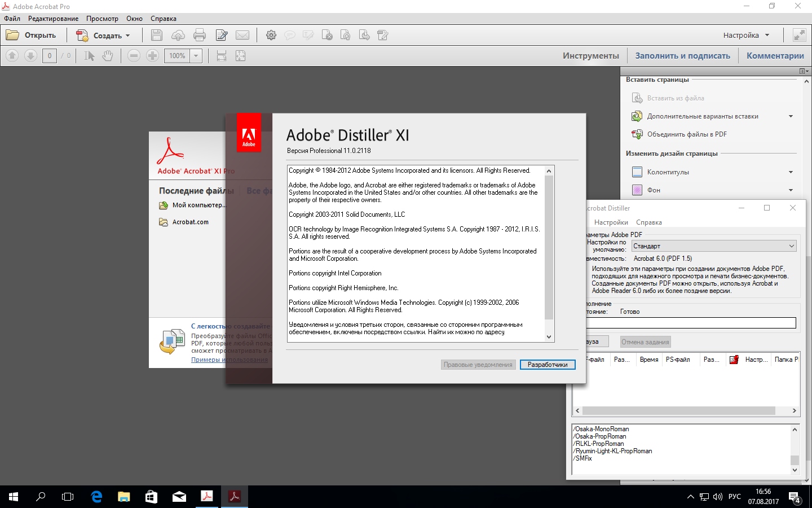Switch to the Инструменты panel tab

pyautogui.click(x=590, y=55)
